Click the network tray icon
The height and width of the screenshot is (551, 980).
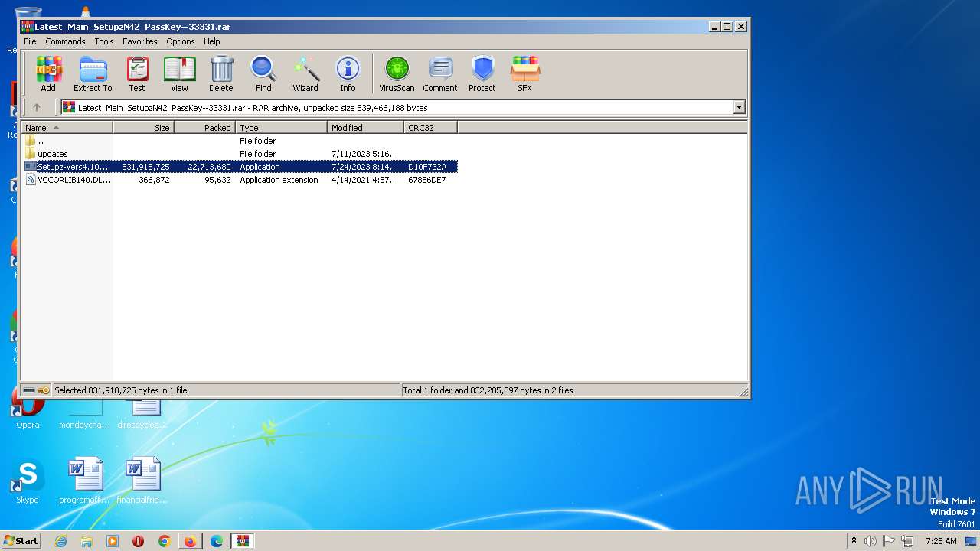(907, 541)
